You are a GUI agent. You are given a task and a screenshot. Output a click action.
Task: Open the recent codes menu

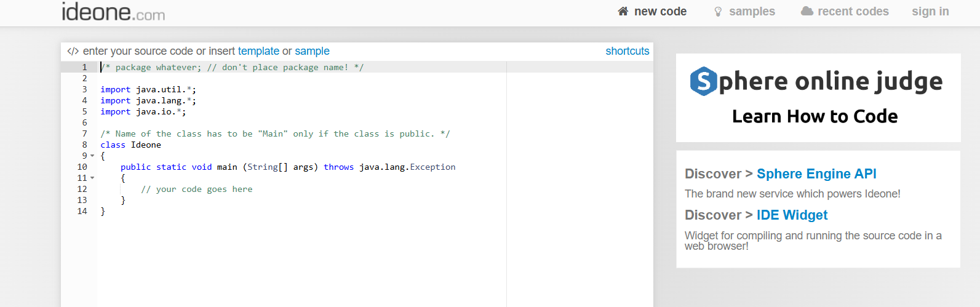point(845,11)
